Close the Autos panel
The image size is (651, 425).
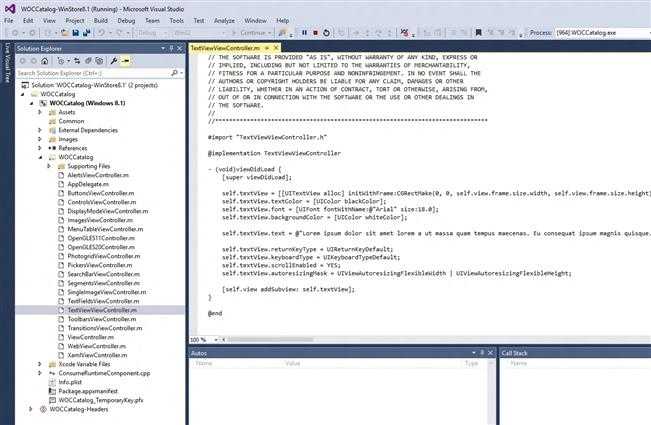pos(490,353)
